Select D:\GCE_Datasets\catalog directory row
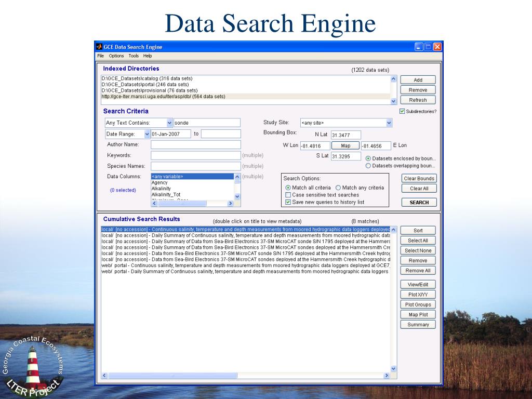This screenshot has height=399, width=532. [x=245, y=78]
